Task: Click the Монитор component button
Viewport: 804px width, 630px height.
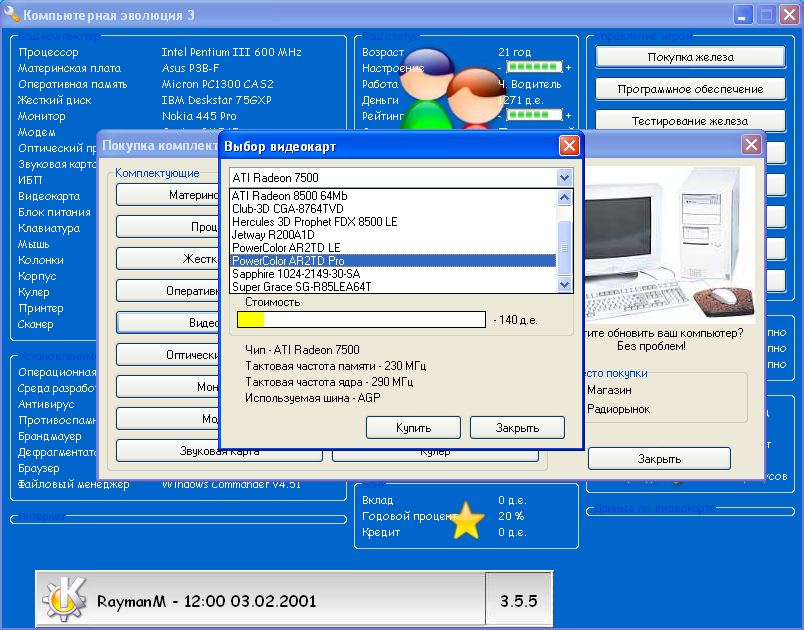Action: 167,387
